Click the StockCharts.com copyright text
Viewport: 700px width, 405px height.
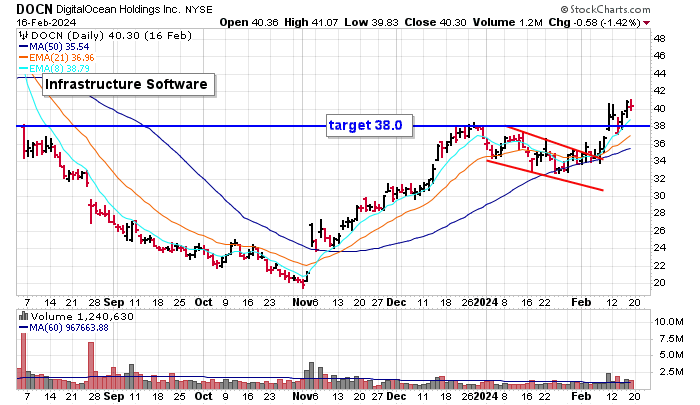[x=605, y=9]
